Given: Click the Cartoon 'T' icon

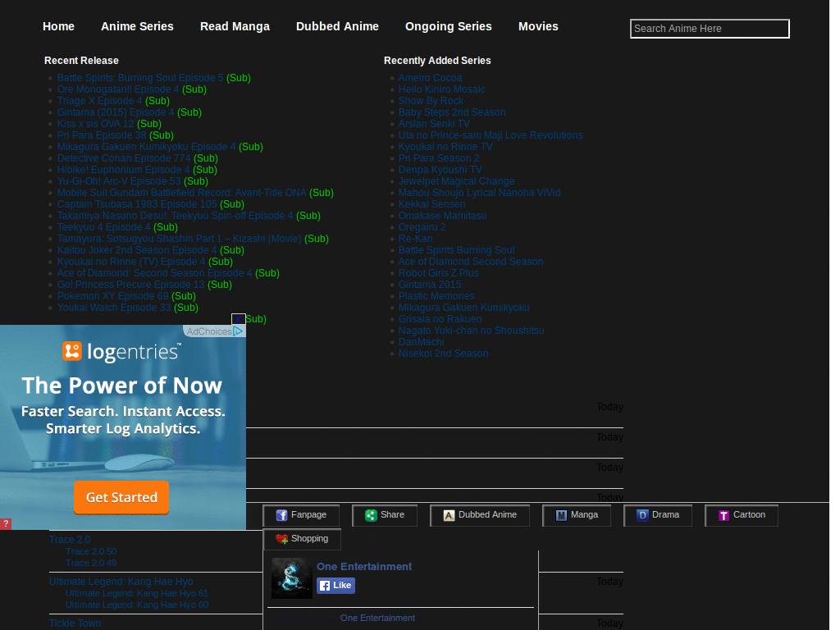Looking at the screenshot, I should [x=724, y=515].
